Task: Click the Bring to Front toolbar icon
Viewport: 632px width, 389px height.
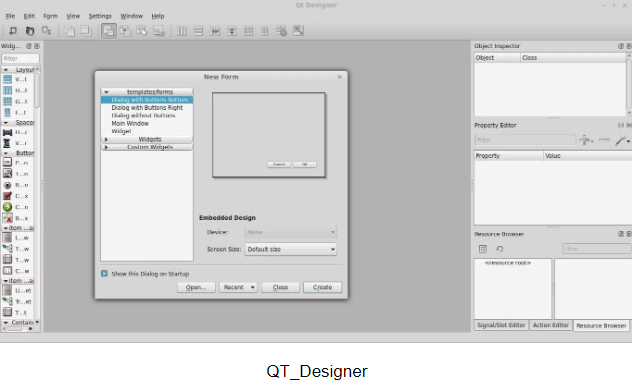Action: pos(86,31)
